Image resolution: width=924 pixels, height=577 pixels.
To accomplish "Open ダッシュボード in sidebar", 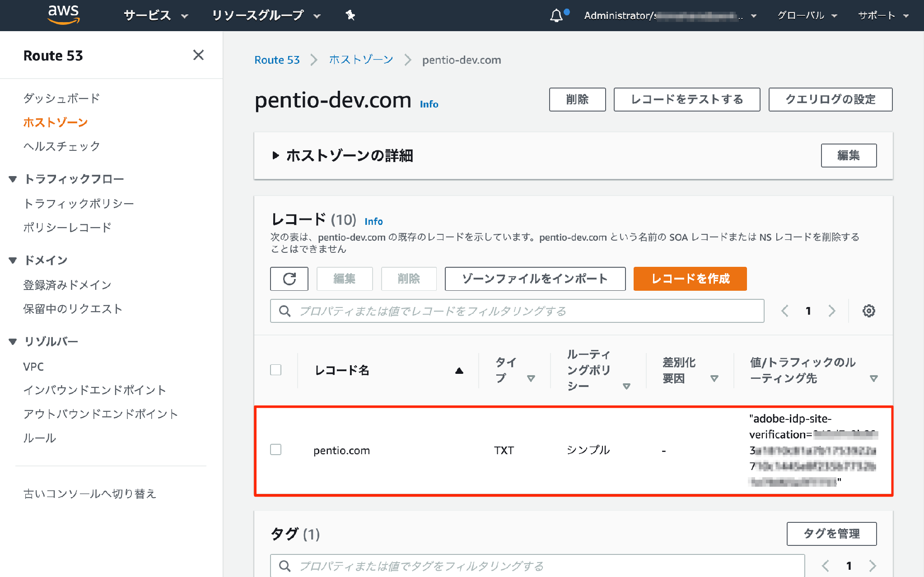I will (62, 98).
